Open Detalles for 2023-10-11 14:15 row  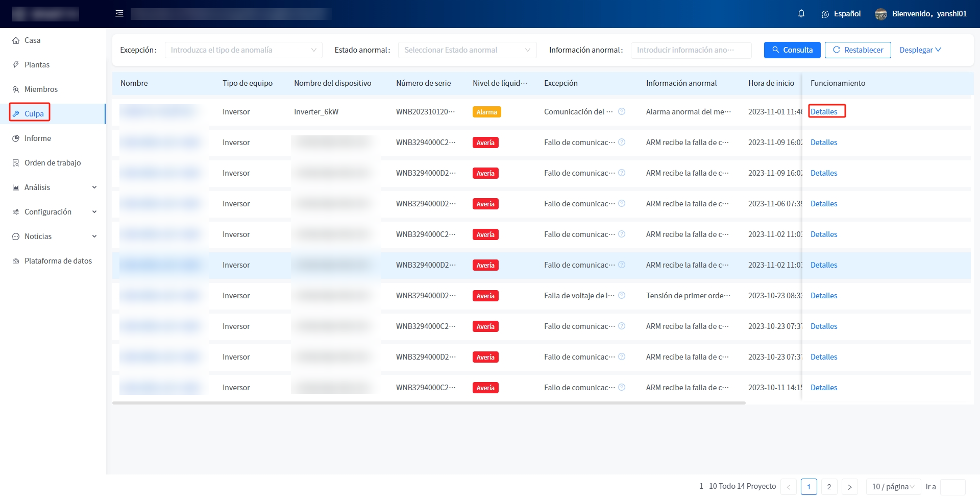pyautogui.click(x=824, y=388)
